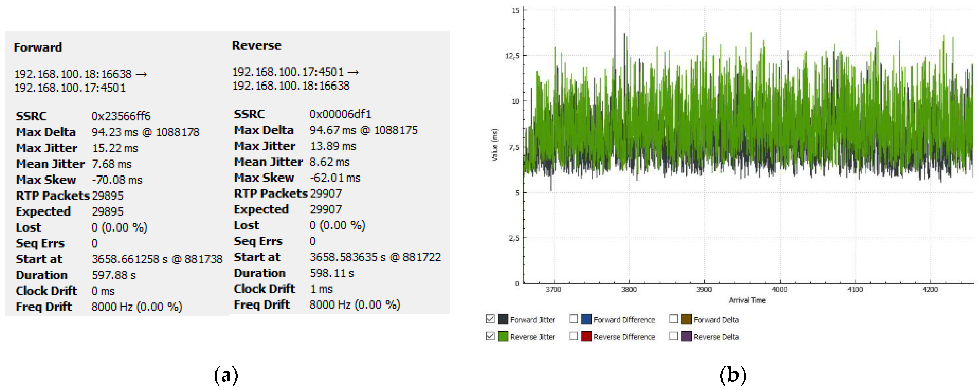
Task: Select the Forward heading in statistics
Action: [x=38, y=47]
